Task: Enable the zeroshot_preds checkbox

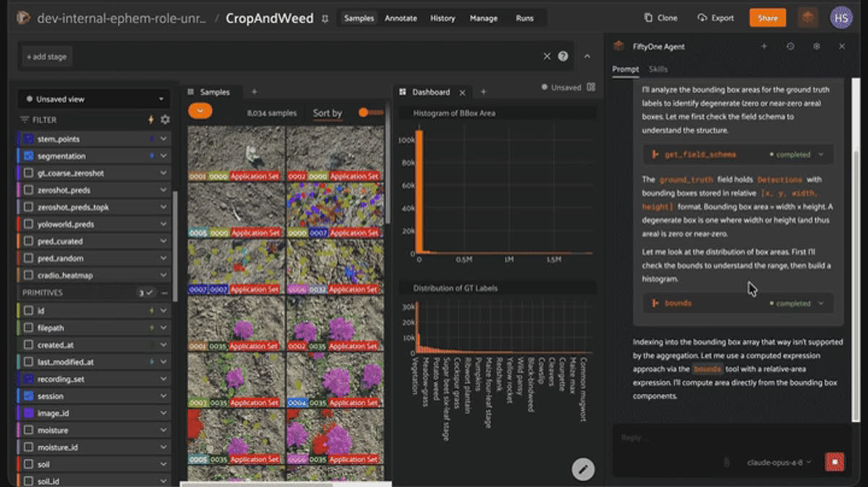Action: click(x=29, y=190)
